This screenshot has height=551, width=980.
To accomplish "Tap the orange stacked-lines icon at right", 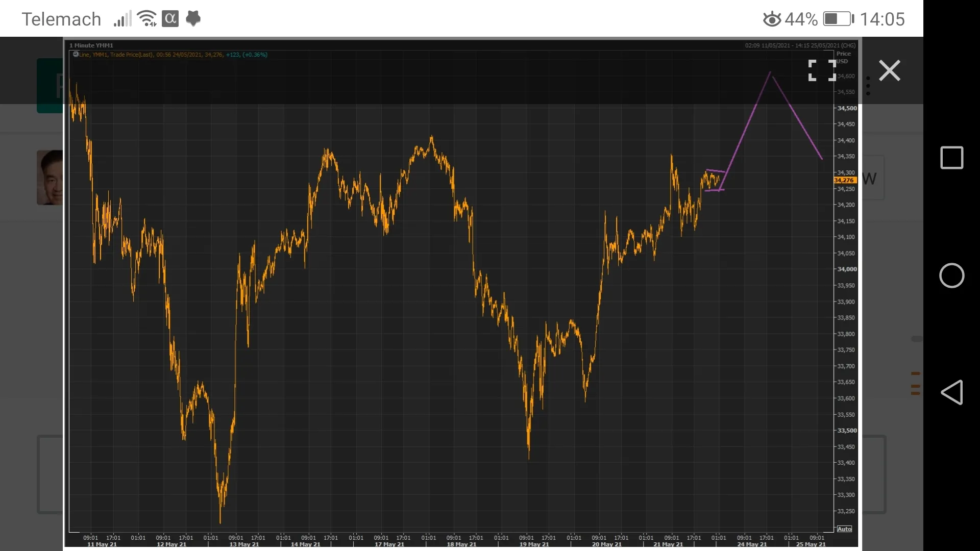I will 915,383.
